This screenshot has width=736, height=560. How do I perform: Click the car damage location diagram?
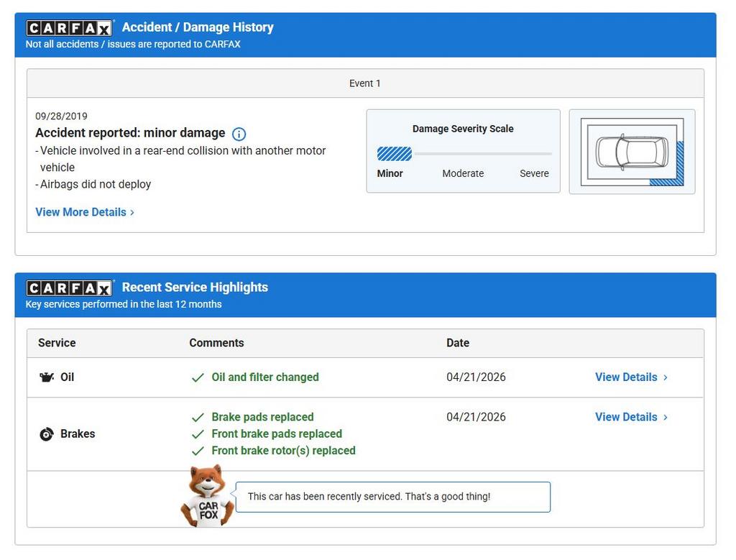[x=632, y=152]
